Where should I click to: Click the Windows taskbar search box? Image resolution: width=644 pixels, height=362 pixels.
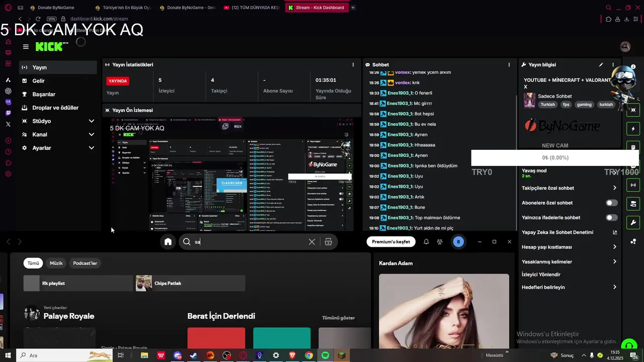point(65,355)
